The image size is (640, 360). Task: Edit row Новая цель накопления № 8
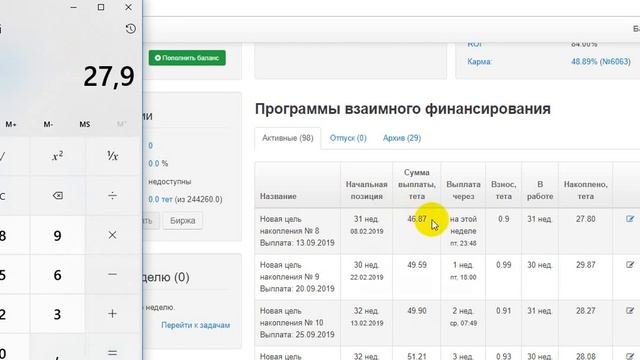coord(630,219)
